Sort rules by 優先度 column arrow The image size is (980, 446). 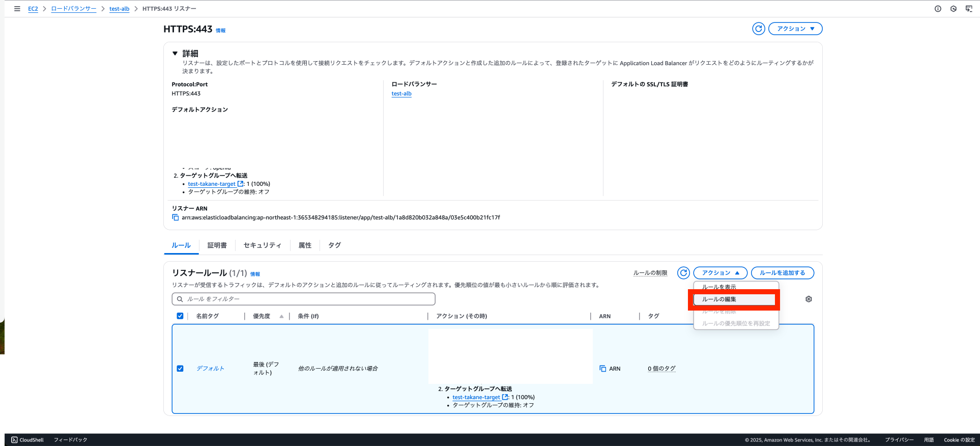click(x=281, y=316)
